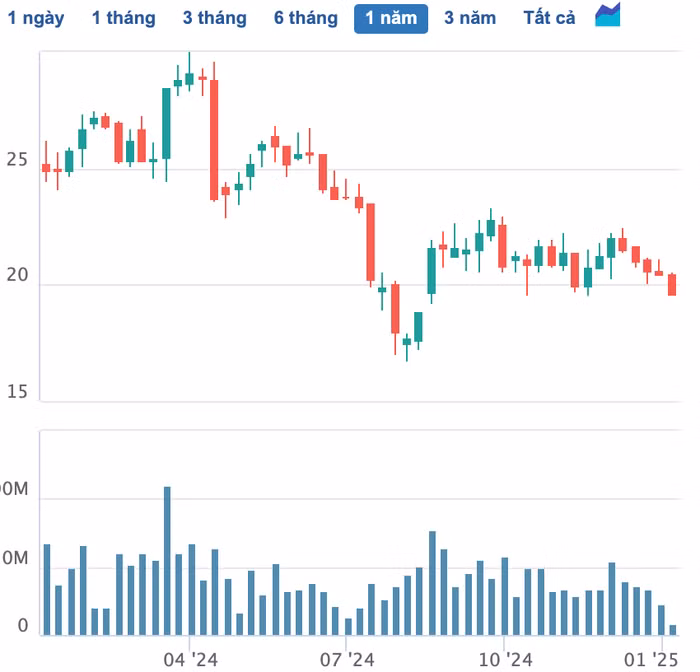Switch to the "1 tháng" range
This screenshot has width=700, height=672.
tap(123, 18)
